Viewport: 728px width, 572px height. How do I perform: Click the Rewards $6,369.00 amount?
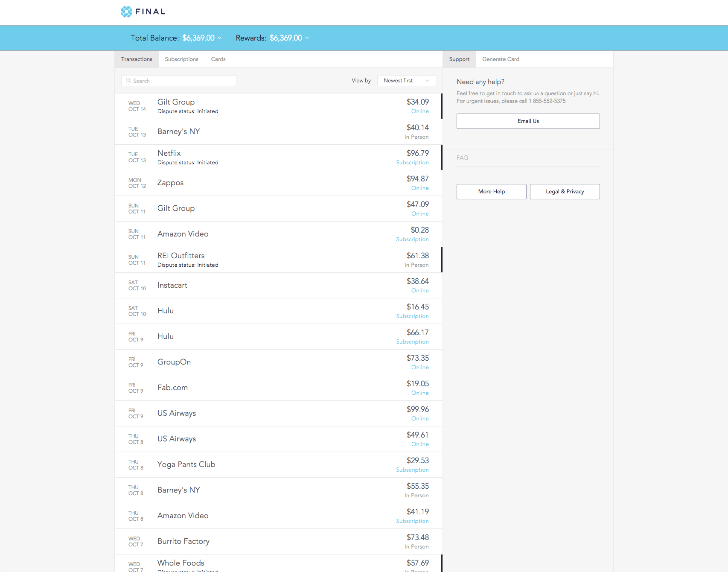pos(286,38)
